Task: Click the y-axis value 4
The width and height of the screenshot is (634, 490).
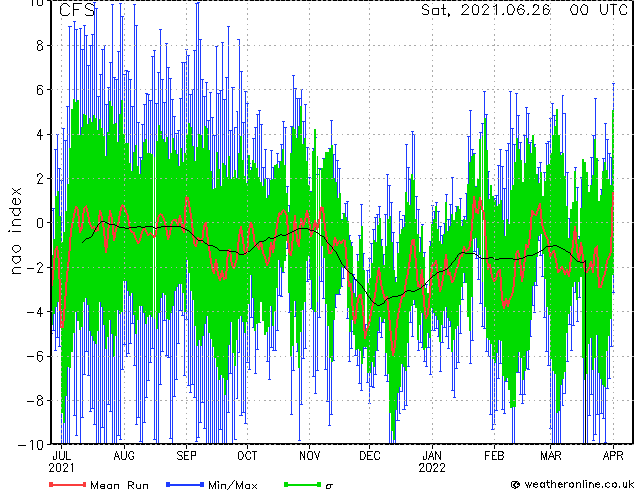Action: pyautogui.click(x=40, y=134)
